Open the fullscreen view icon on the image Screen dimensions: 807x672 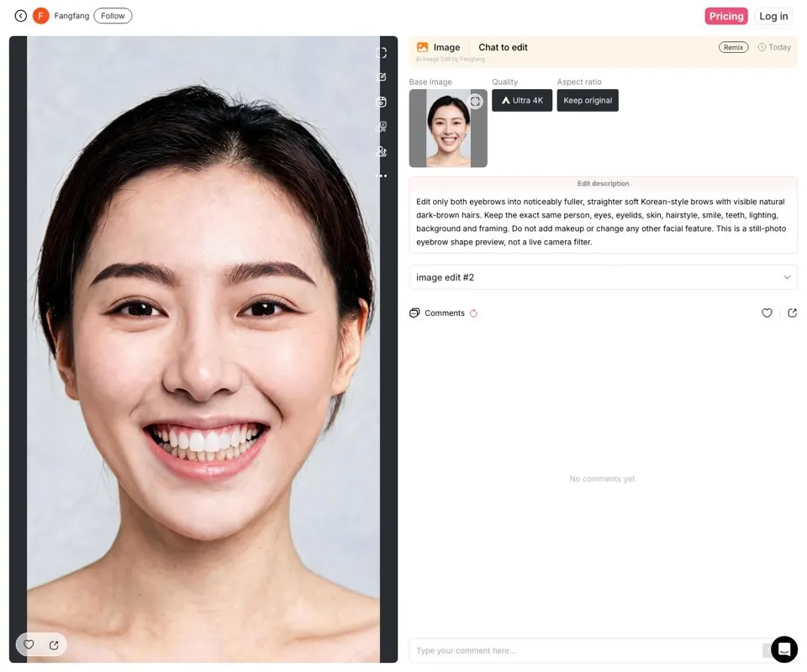(382, 53)
